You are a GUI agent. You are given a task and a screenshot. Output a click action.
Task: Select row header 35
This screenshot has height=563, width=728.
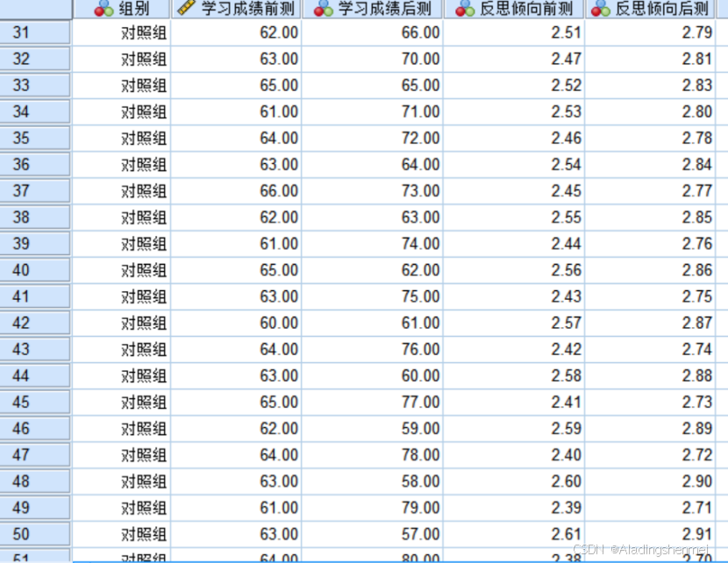35,139
